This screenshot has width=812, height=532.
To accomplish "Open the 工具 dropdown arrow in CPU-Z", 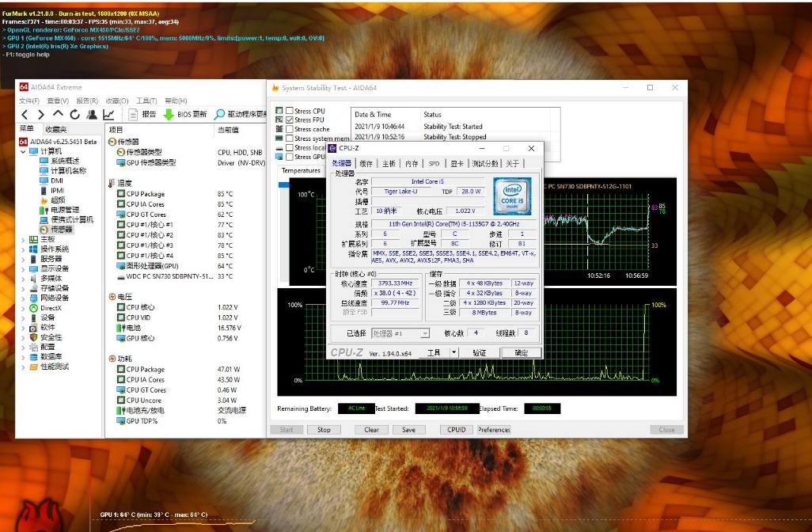I will (453, 353).
